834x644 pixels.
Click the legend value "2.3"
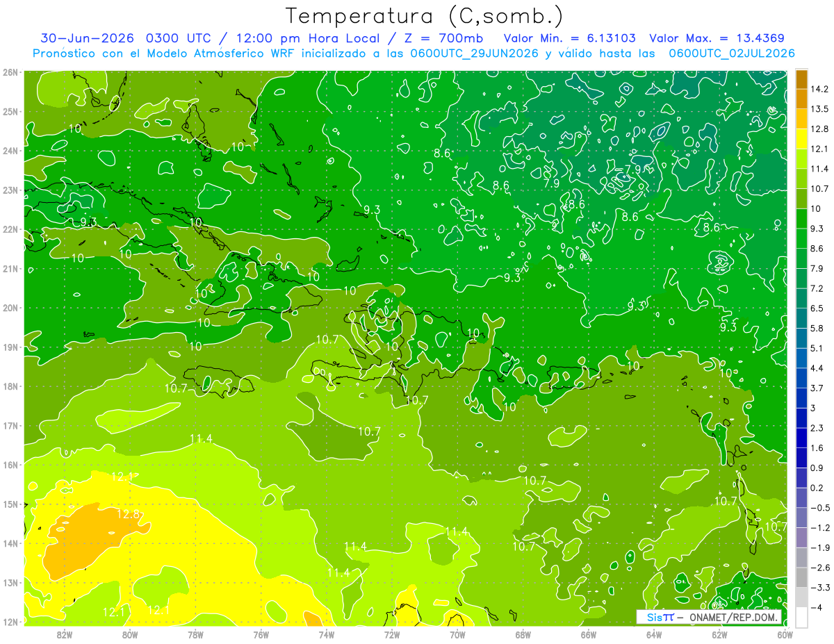coord(818,428)
